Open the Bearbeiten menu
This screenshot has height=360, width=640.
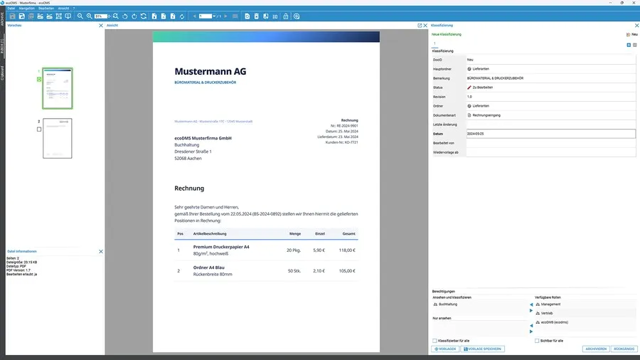(x=46, y=8)
